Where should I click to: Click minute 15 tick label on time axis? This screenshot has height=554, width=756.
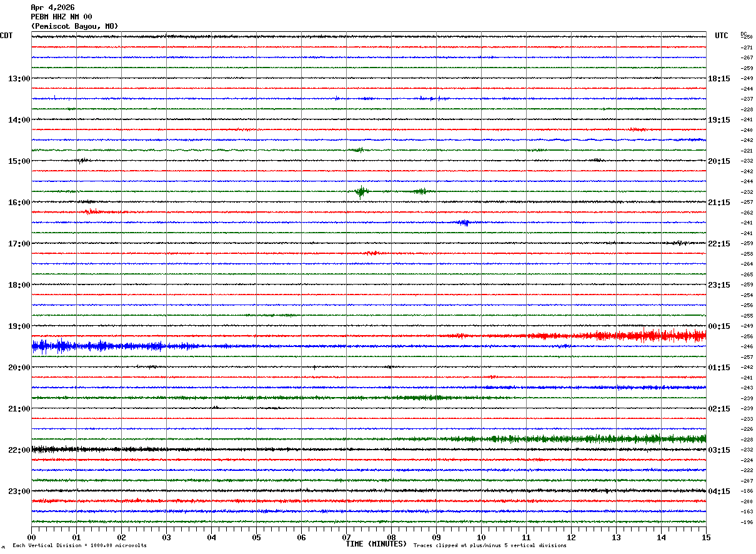click(x=706, y=537)
